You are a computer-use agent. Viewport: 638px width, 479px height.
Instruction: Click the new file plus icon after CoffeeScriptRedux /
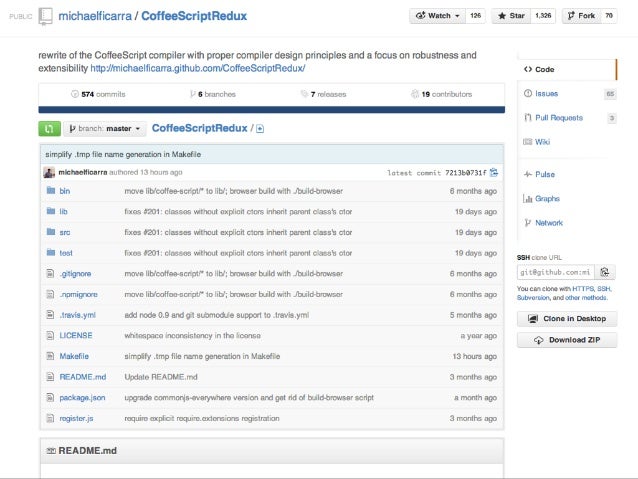click(260, 129)
